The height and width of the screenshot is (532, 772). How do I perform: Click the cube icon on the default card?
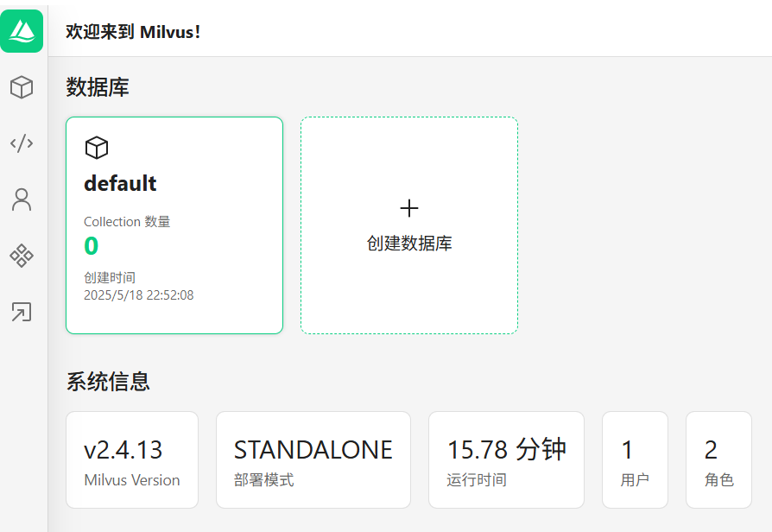click(97, 148)
